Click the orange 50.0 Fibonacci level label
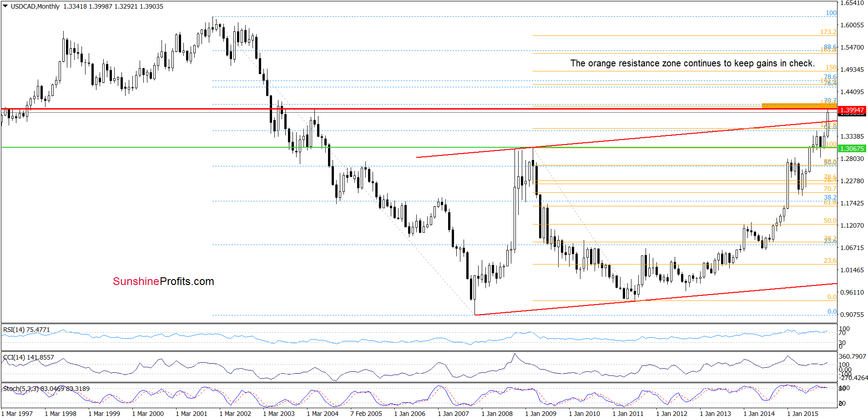The height and width of the screenshot is (420, 868). 830,220
